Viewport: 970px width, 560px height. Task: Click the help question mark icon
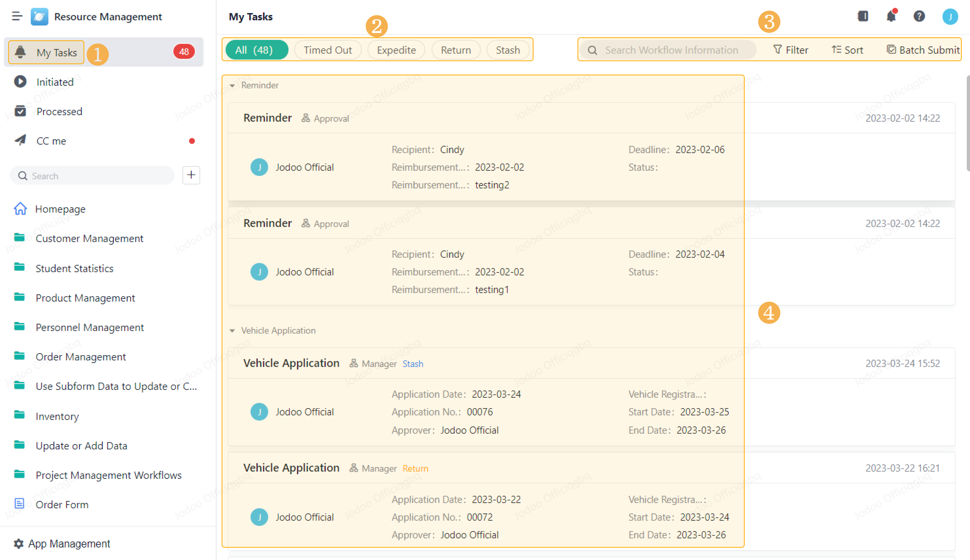click(x=919, y=17)
